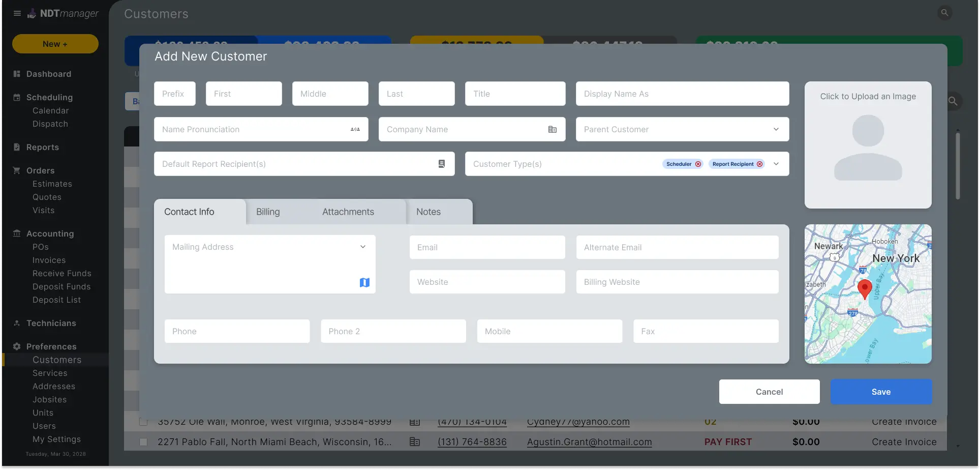Open My Settings in the sidebar
This screenshot has height=470, width=980.
(56, 439)
